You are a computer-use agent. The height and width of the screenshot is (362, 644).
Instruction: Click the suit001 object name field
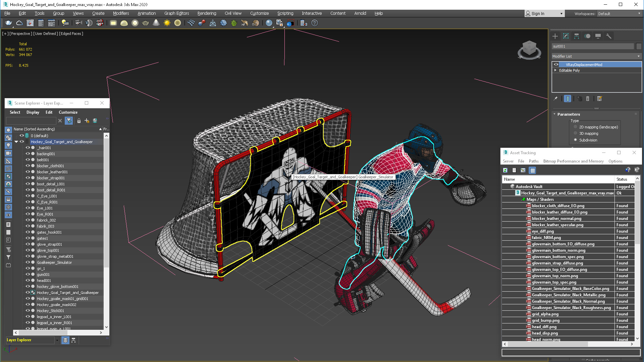click(593, 46)
